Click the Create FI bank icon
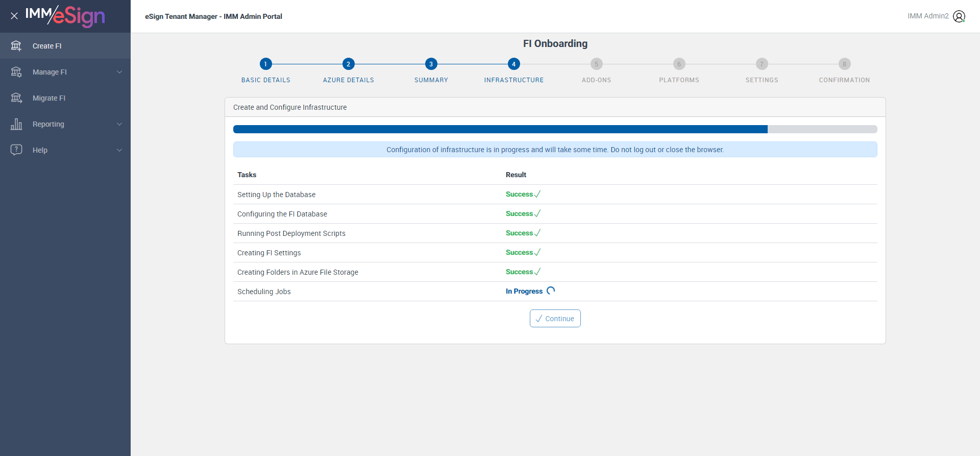 point(16,46)
